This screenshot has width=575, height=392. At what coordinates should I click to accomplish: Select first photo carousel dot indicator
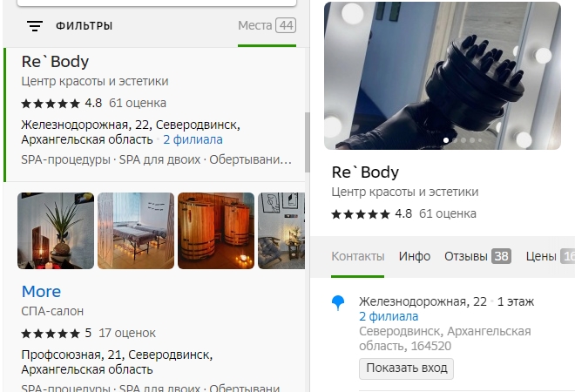446,140
